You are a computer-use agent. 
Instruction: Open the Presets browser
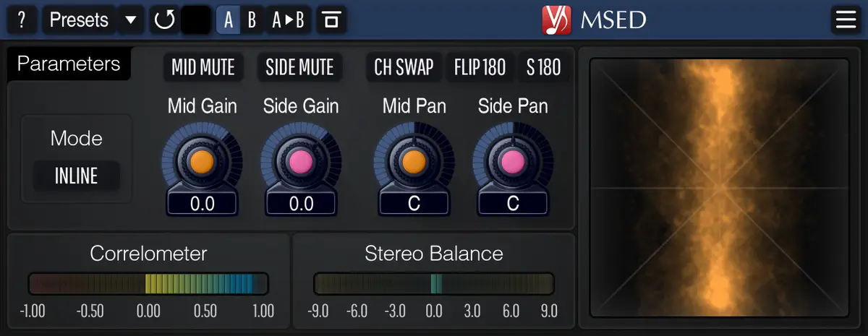click(x=80, y=20)
